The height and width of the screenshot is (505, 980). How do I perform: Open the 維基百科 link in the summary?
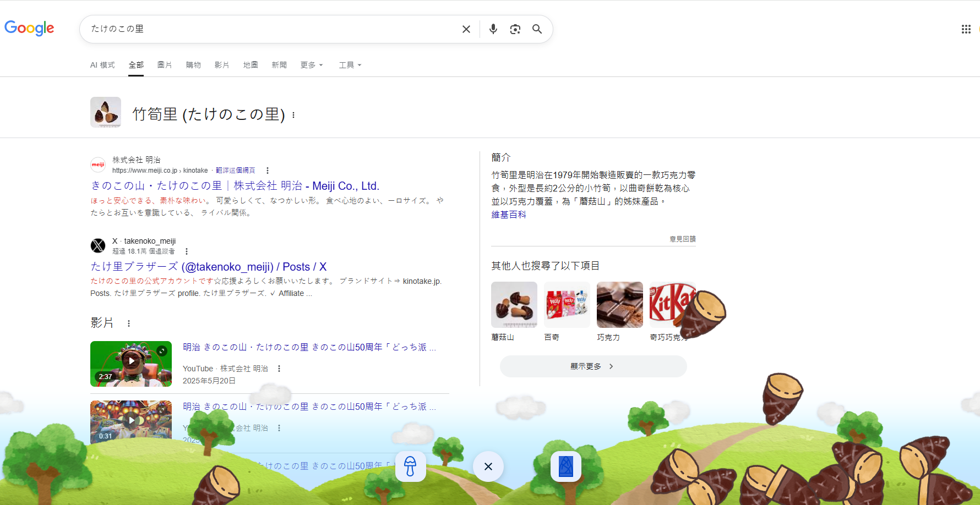tap(508, 215)
